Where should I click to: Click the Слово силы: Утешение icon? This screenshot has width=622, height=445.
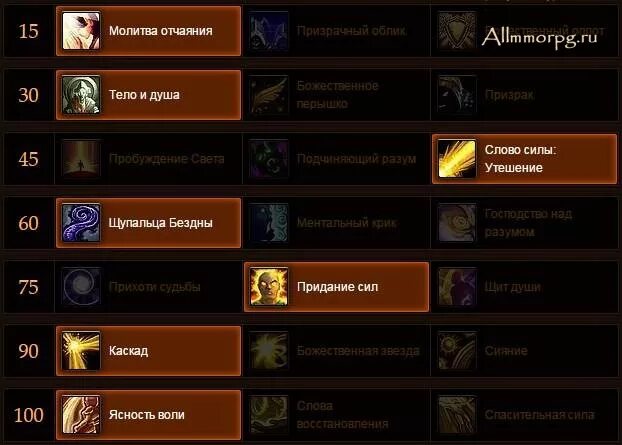coord(457,159)
